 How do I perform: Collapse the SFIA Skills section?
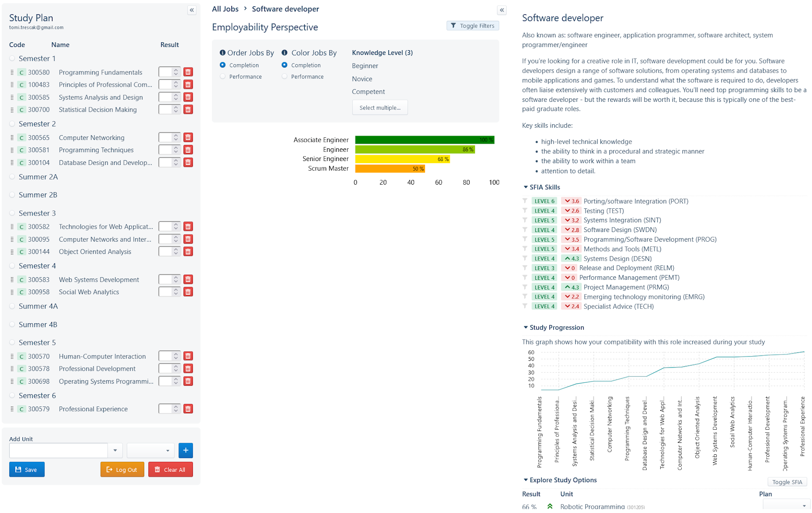(526, 187)
